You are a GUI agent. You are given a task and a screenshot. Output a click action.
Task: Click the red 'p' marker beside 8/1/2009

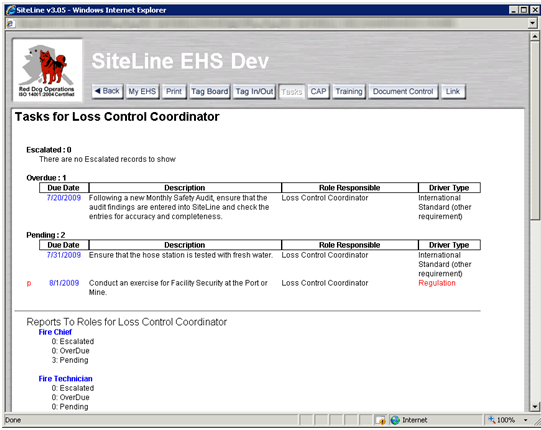(x=29, y=283)
